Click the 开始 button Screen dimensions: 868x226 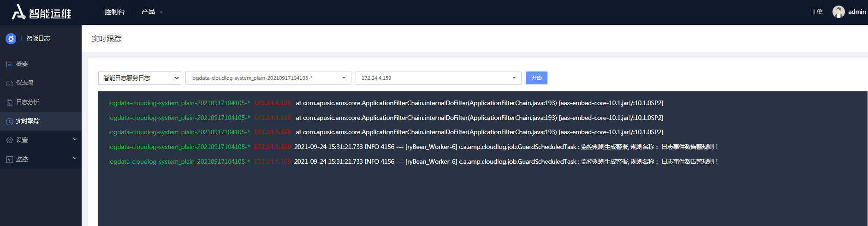click(536, 78)
